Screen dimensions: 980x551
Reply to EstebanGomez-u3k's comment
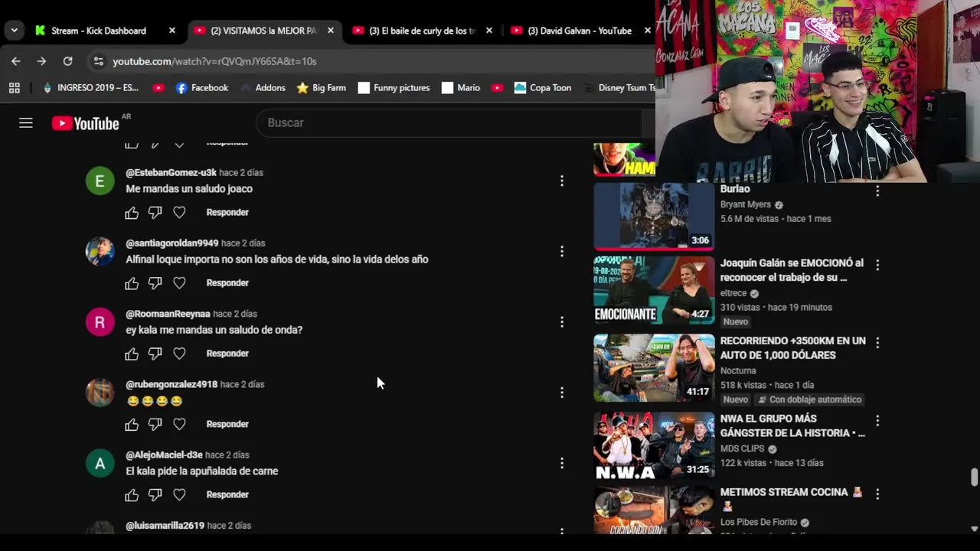click(x=227, y=213)
